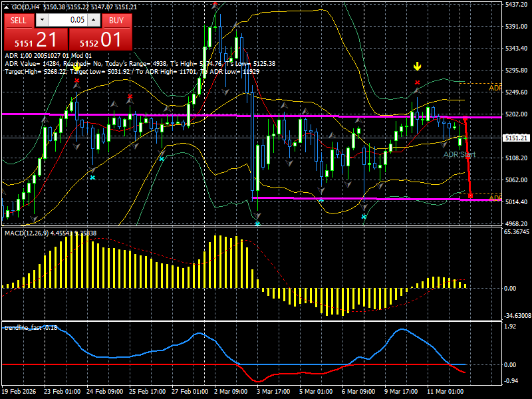
Task: Click the 5108.20 price axis label
Action: (516, 158)
